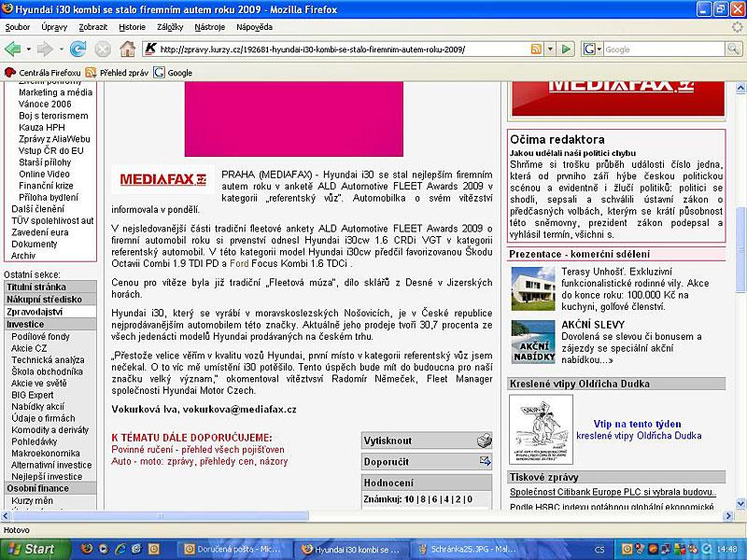Click the Vytisknout print button
747x560 pixels.
pos(427,441)
